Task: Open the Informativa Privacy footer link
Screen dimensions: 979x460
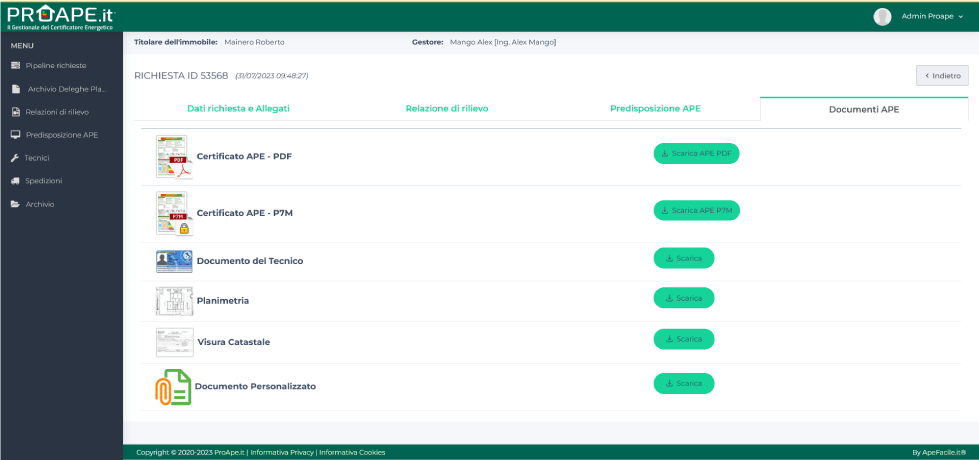Action: [282, 453]
